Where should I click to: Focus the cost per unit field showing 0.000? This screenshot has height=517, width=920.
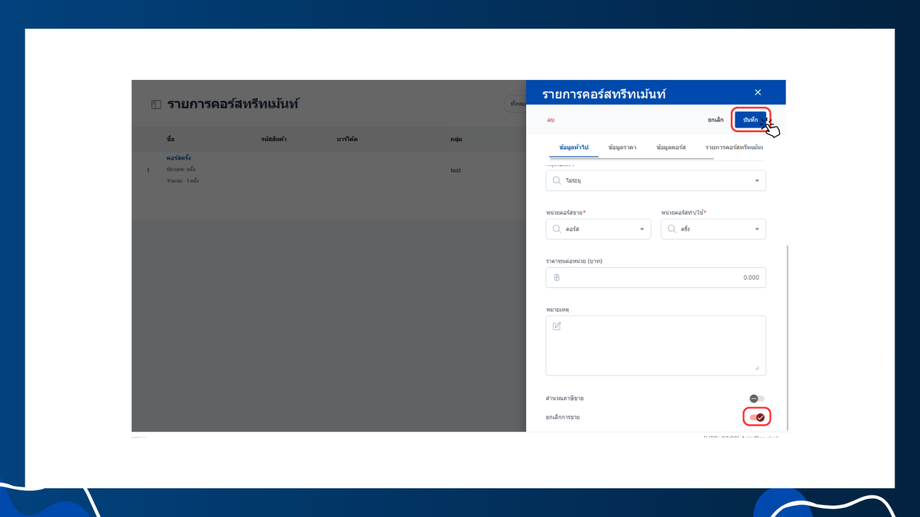click(655, 278)
